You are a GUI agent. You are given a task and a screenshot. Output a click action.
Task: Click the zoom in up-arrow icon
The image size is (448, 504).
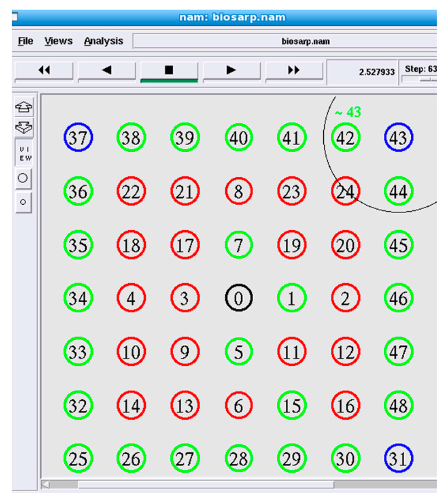[24, 107]
